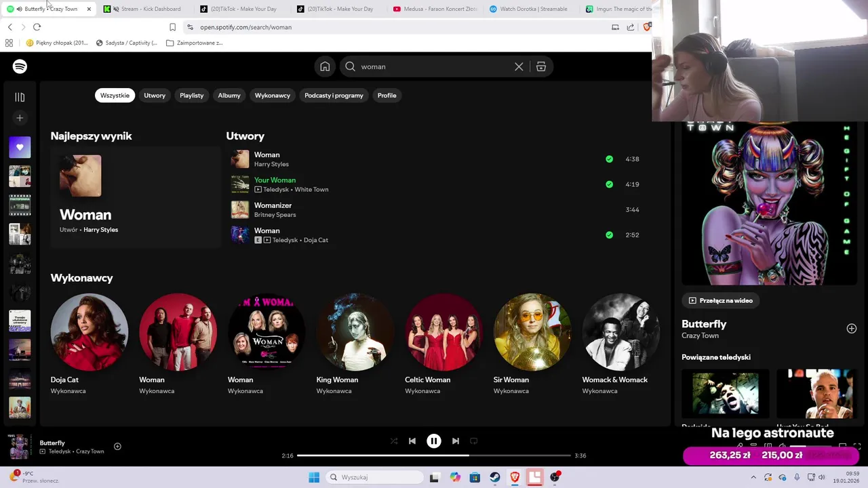Screen dimensions: 868x488
Task: Add Butterfly to Liked Songs in bottom bar
Action: (117, 446)
